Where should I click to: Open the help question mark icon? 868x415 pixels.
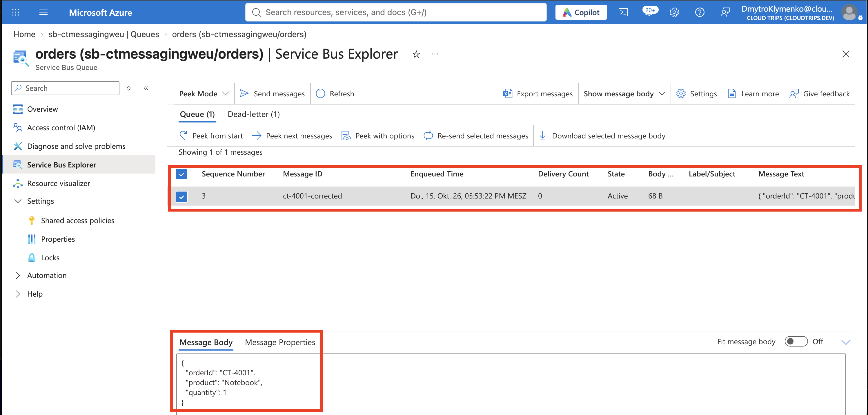700,12
